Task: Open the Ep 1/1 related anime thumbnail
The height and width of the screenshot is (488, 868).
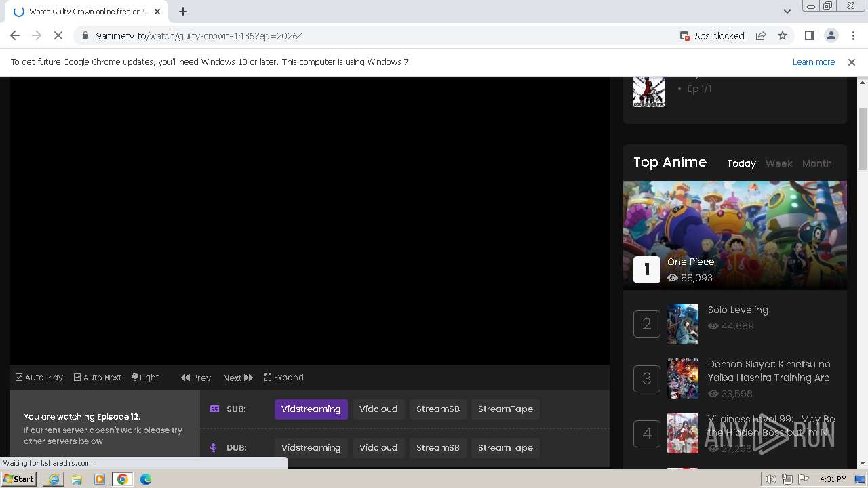Action: [649, 91]
